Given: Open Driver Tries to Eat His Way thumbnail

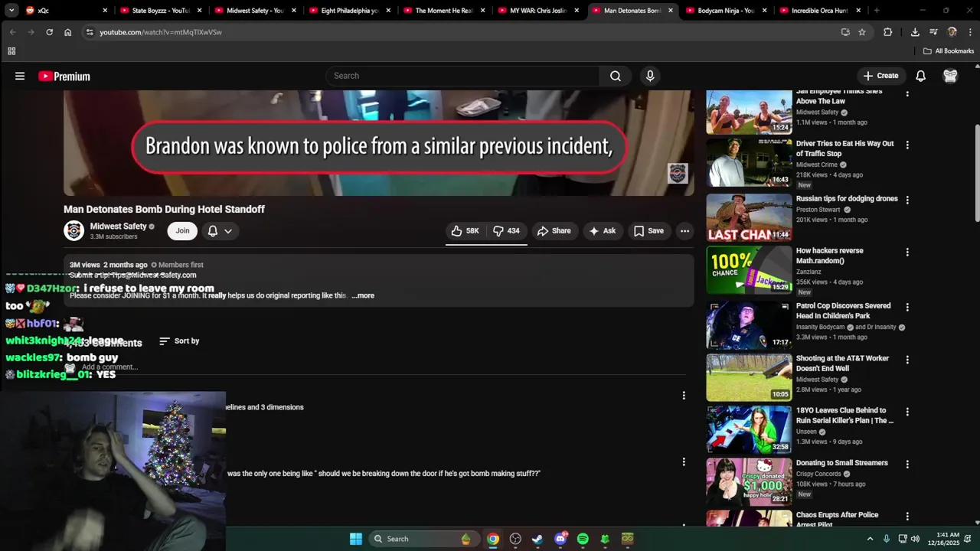Looking at the screenshot, I should point(749,162).
